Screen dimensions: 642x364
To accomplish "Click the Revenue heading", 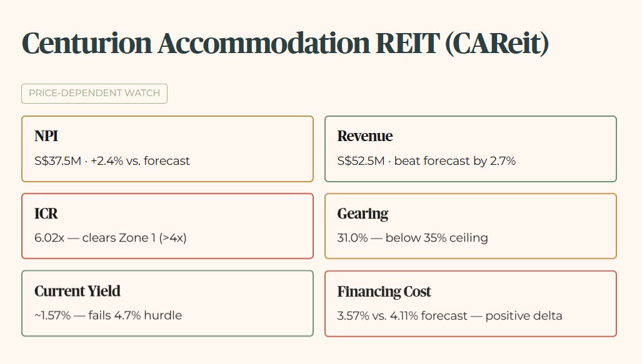I will pyautogui.click(x=365, y=135).
